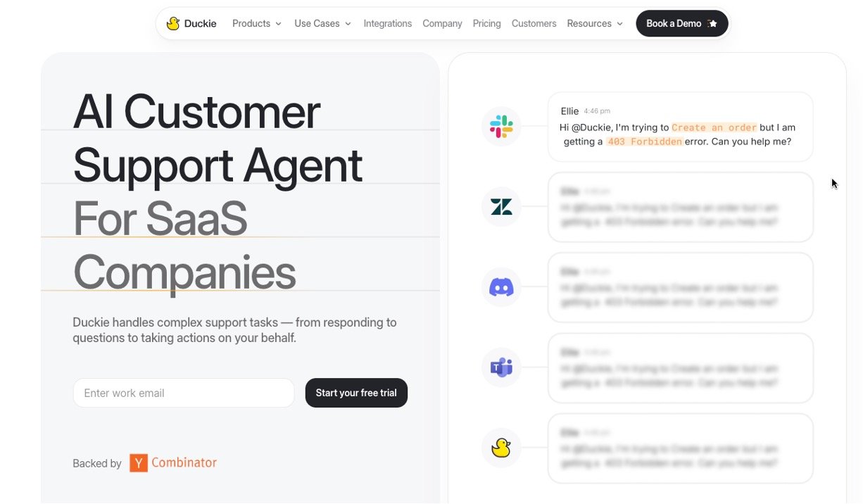
Task: Click the Duckie duck logo in navbar
Action: (x=173, y=23)
